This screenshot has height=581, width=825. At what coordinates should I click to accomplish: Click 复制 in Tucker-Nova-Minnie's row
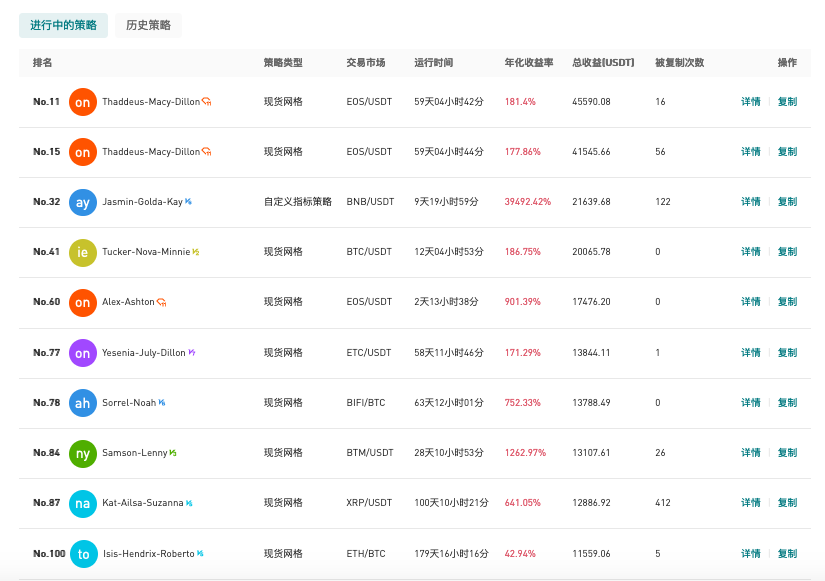pos(787,252)
